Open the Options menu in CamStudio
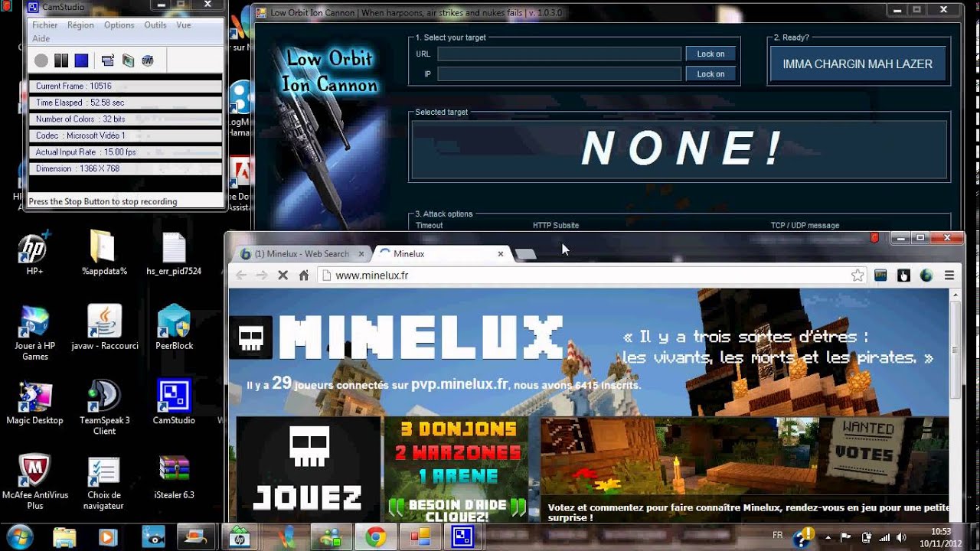Viewport: 980px width, 551px height. point(119,25)
